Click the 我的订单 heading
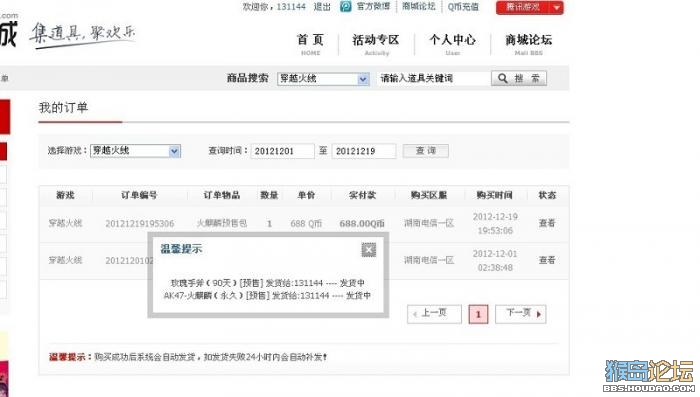Image resolution: width=700 pixels, height=397 pixels. click(x=63, y=108)
